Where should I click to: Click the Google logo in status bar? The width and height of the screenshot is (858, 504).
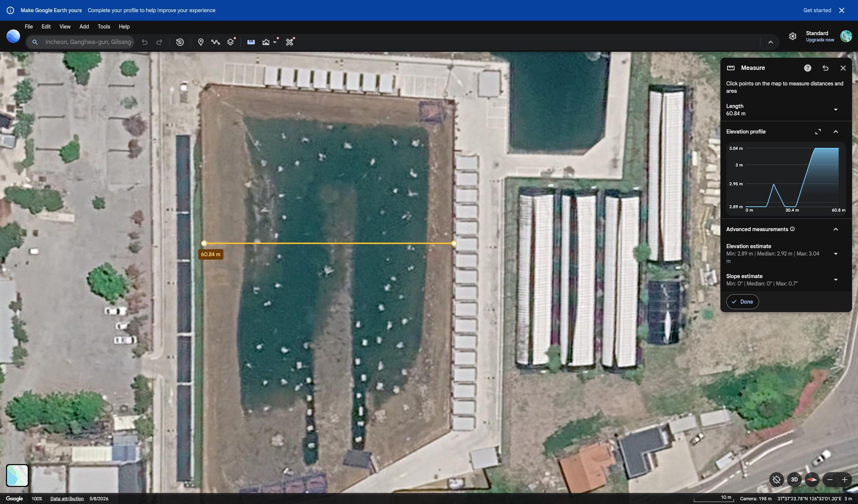tap(14, 498)
